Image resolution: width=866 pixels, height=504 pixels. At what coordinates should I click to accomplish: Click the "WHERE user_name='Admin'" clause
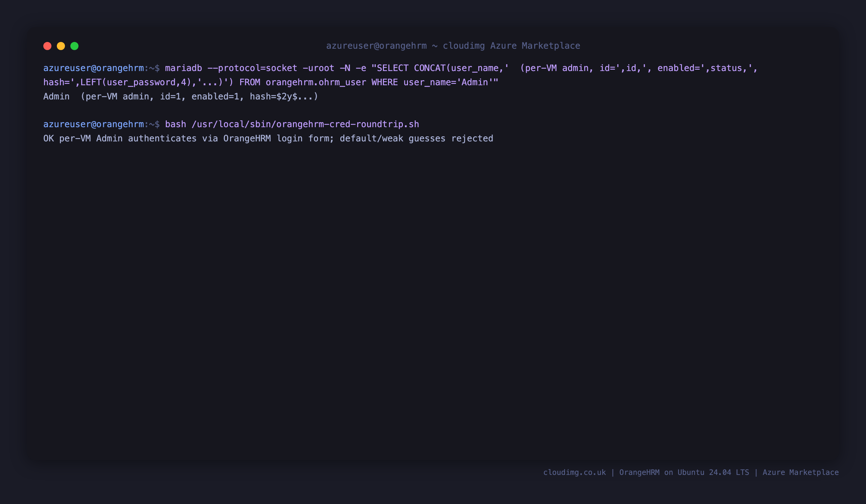pyautogui.click(x=432, y=83)
